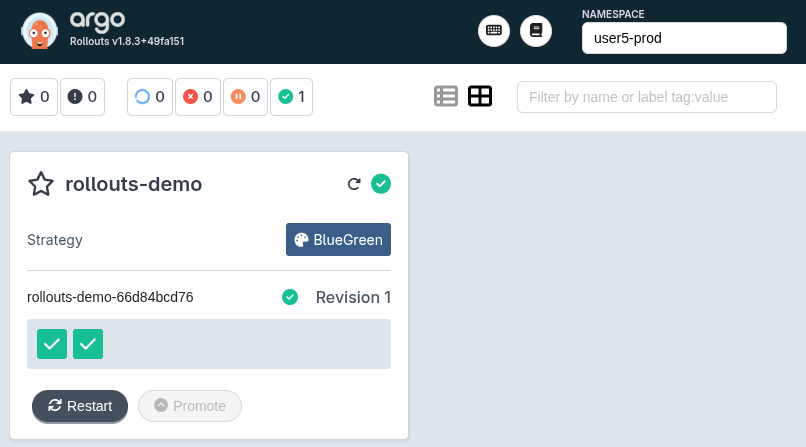Click the refresh icon beside rollouts-demo
Viewport: 806px width, 447px height.
pos(353,184)
